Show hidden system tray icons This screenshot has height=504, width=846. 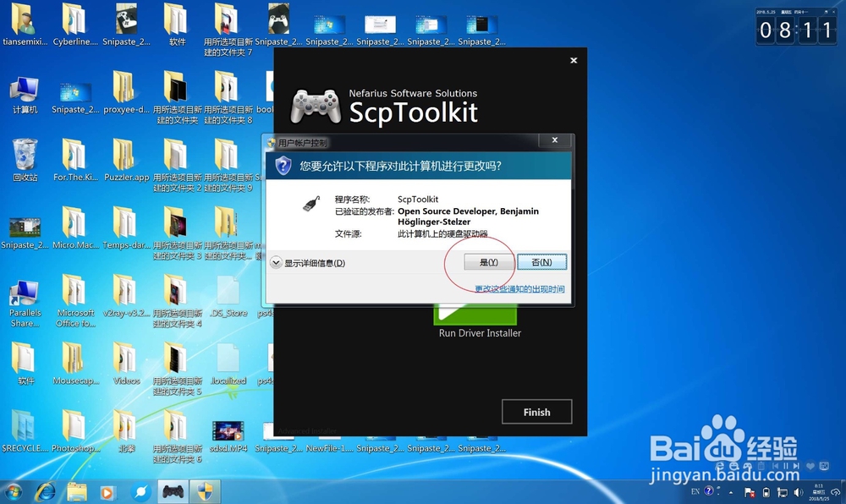coord(731,492)
